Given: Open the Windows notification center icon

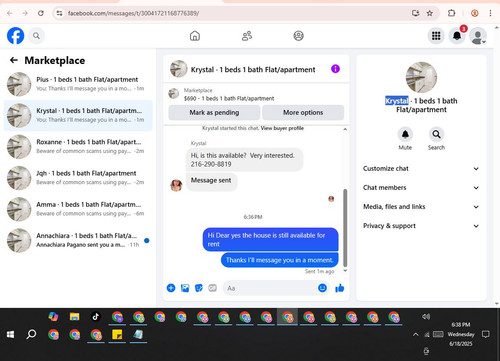Looking at the screenshot, I should tap(486, 334).
